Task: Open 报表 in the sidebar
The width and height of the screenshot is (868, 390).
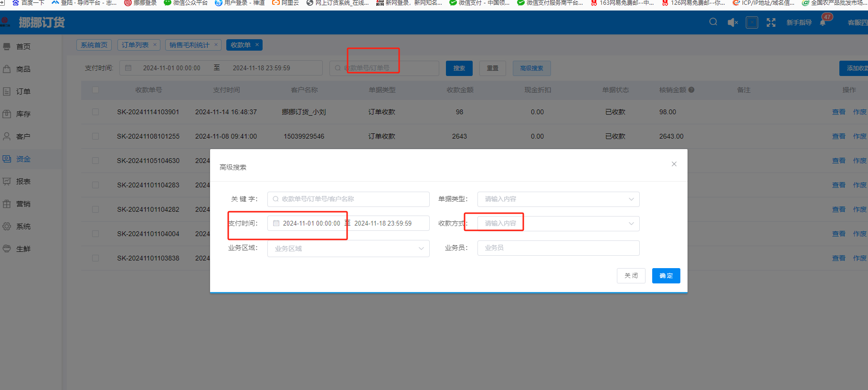Action: (x=23, y=181)
